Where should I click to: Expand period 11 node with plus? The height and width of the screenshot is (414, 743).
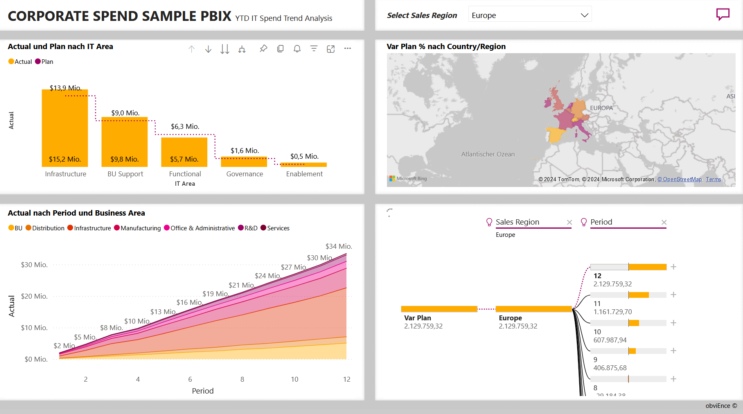[x=673, y=295]
